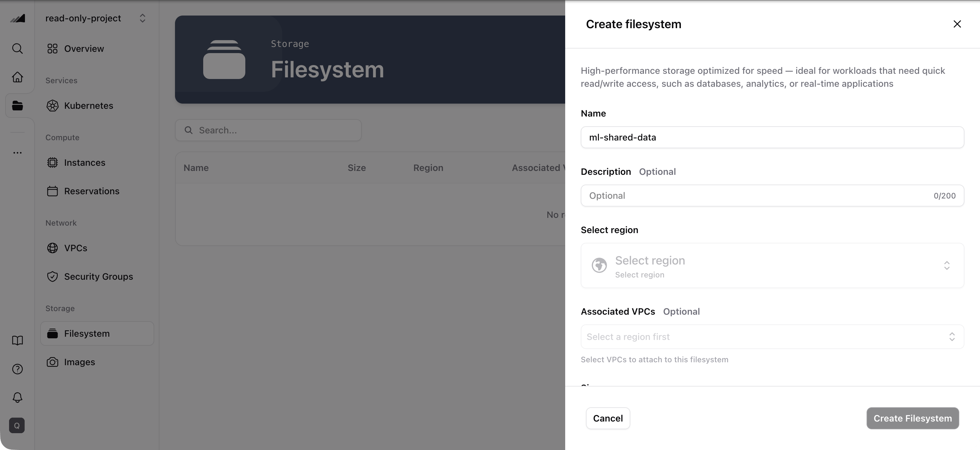The image size is (980, 450).
Task: Go to the home icon in the left rail
Action: 17,77
